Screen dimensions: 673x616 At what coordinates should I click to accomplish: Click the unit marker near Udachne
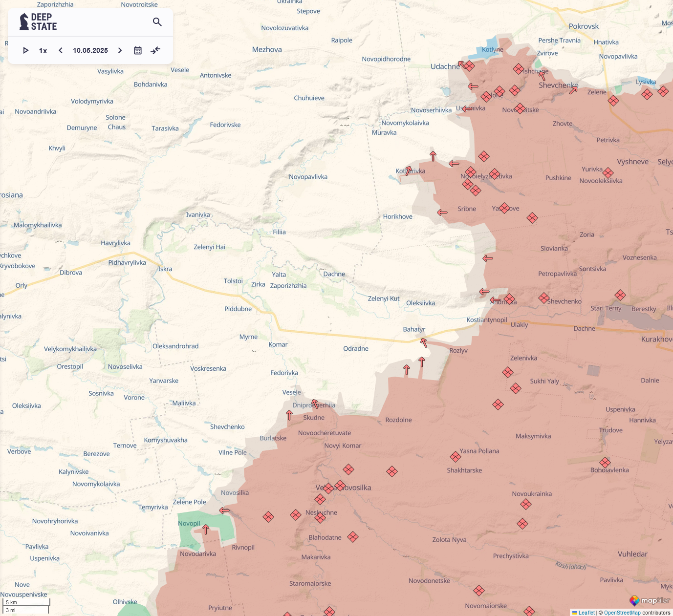(469, 66)
